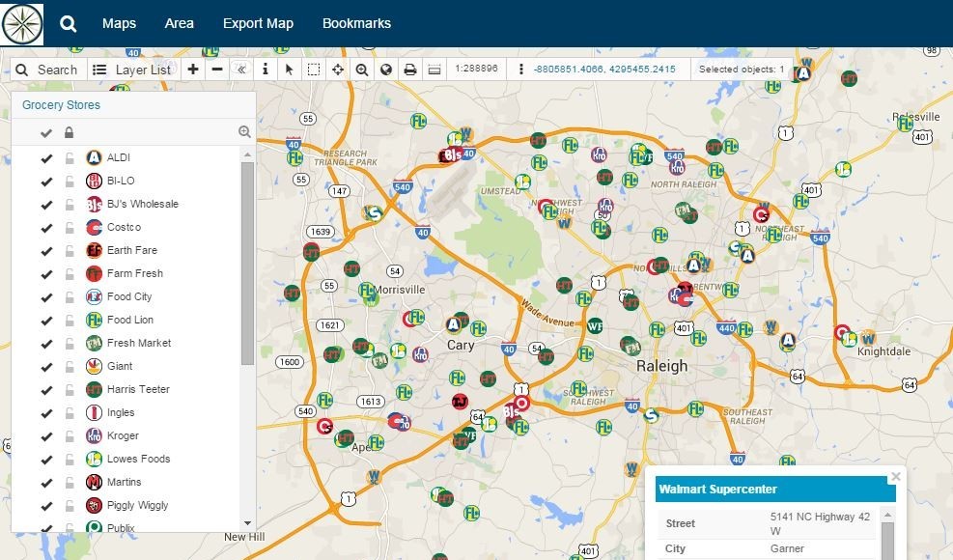Click the header checkmark to toggle all layers
953x560 pixels.
(46, 132)
